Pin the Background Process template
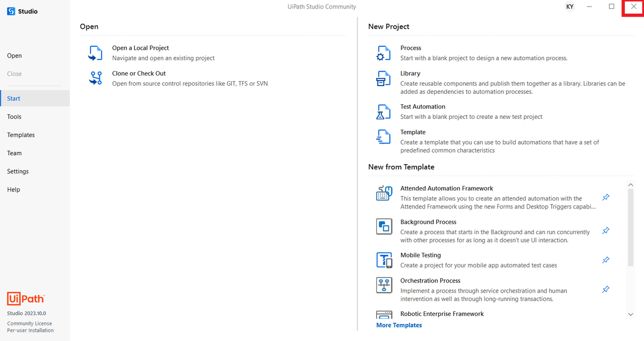644x341 pixels. coord(606,231)
